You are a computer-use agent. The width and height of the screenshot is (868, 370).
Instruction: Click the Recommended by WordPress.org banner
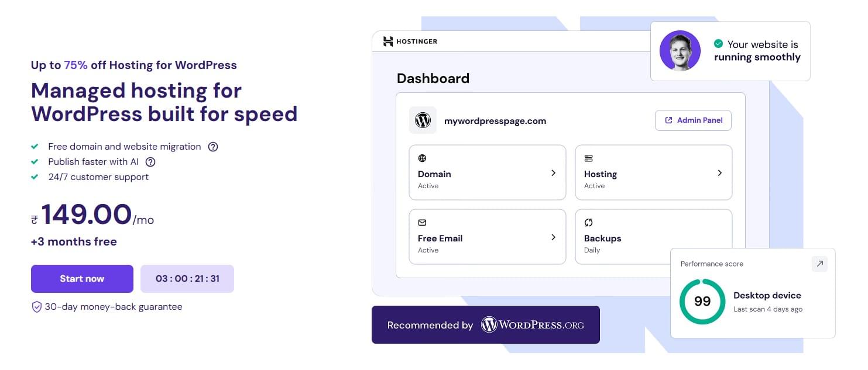tap(486, 325)
